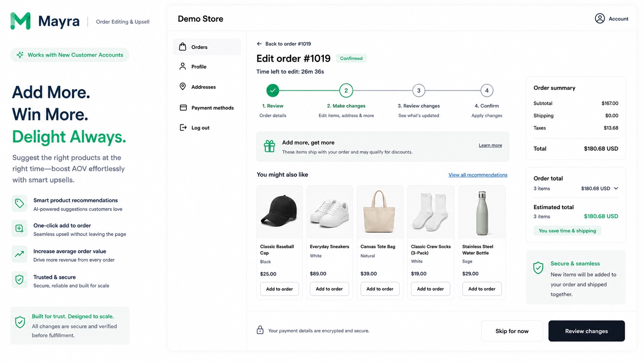644x362 pixels.
Task: Click the Addresses location pin icon
Action: coord(183,87)
